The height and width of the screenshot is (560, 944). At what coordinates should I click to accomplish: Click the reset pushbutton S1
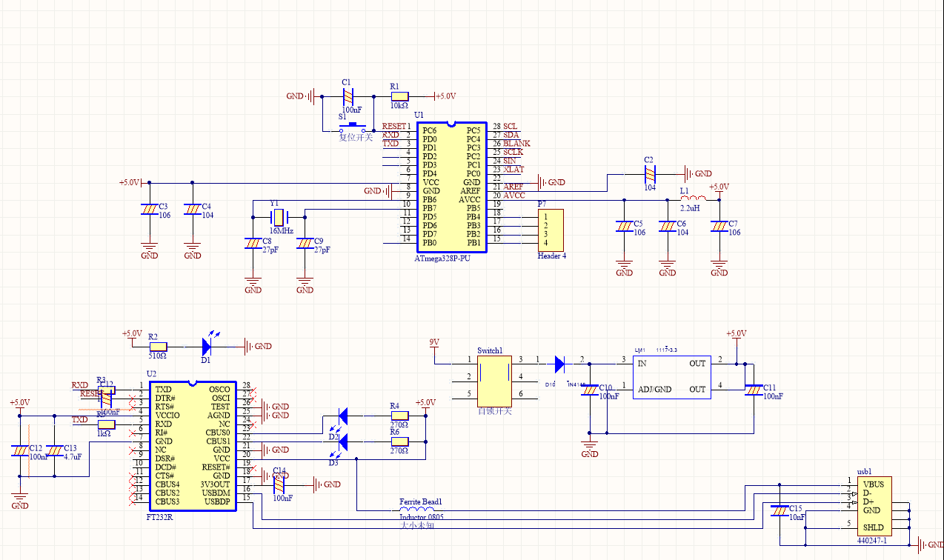(353, 127)
